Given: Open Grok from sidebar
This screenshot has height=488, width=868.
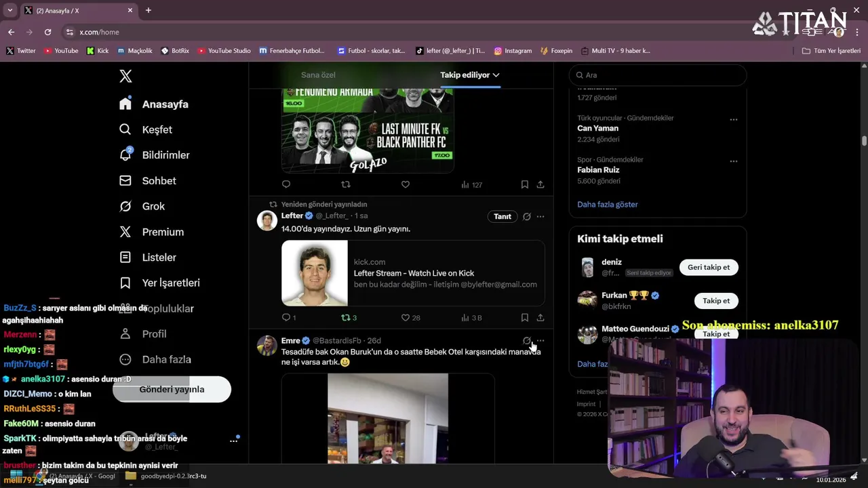Looking at the screenshot, I should 142,206.
